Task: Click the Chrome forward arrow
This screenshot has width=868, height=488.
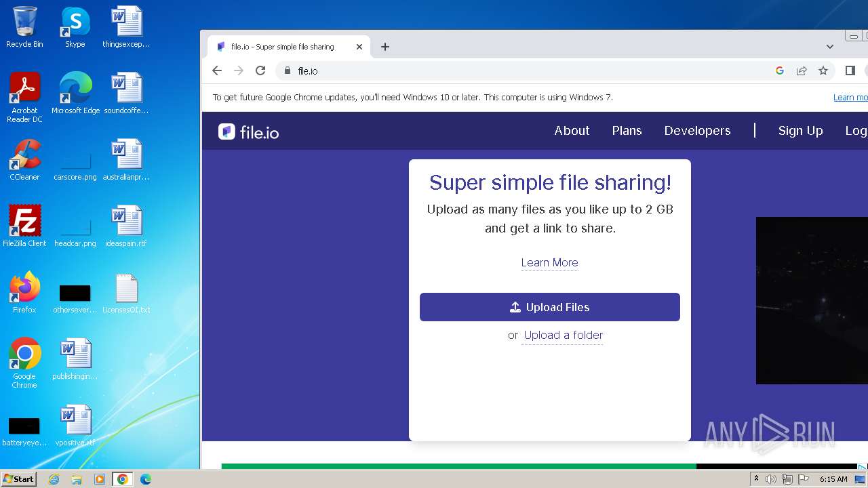Action: [239, 70]
